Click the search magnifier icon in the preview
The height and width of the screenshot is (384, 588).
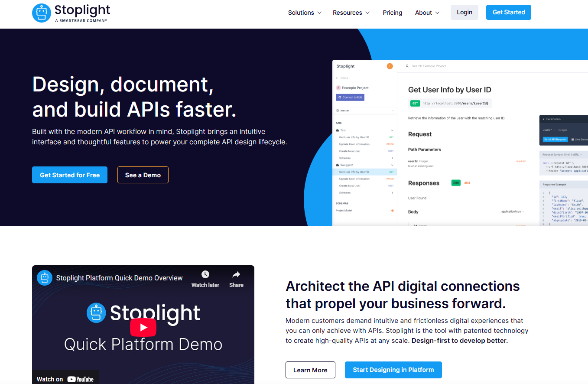point(407,66)
